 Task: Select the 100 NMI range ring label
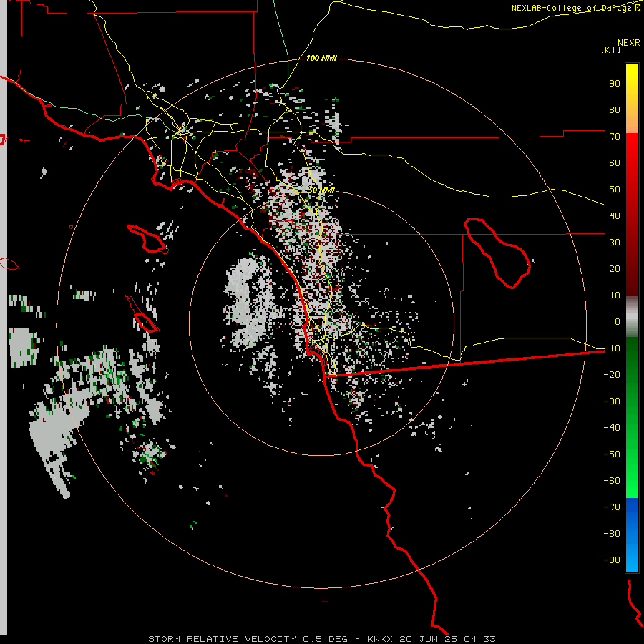pyautogui.click(x=321, y=59)
